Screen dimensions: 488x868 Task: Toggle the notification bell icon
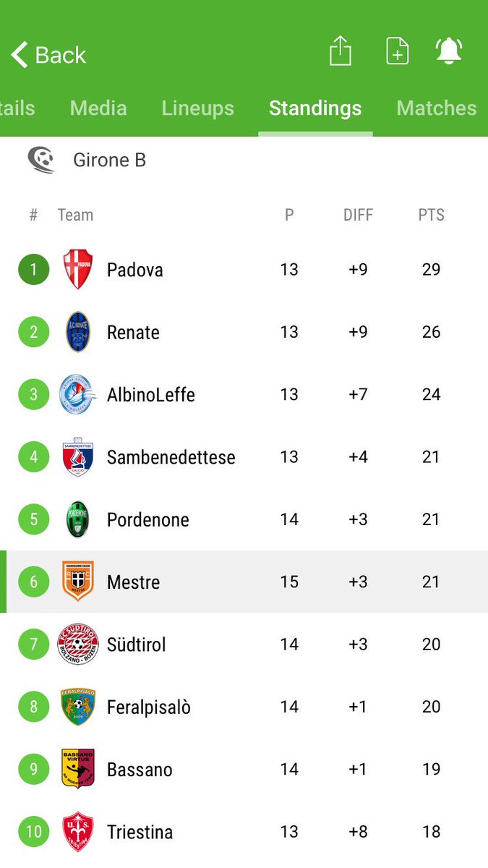tap(449, 51)
